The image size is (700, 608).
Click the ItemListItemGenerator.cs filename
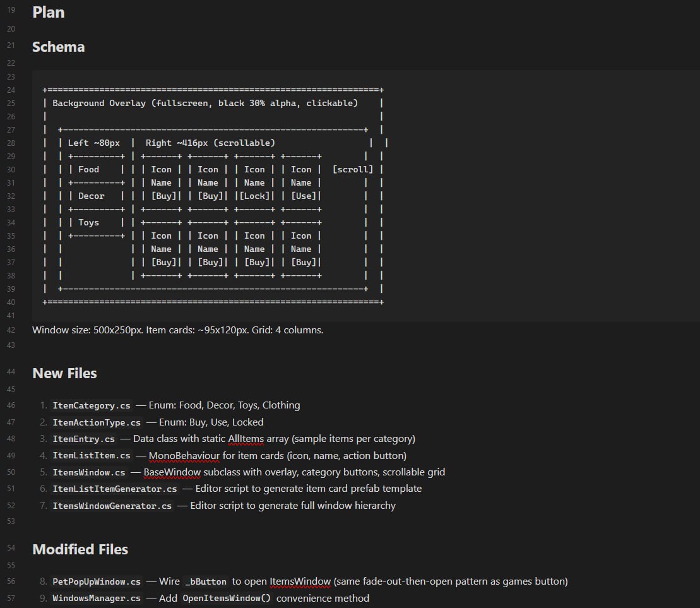click(115, 489)
